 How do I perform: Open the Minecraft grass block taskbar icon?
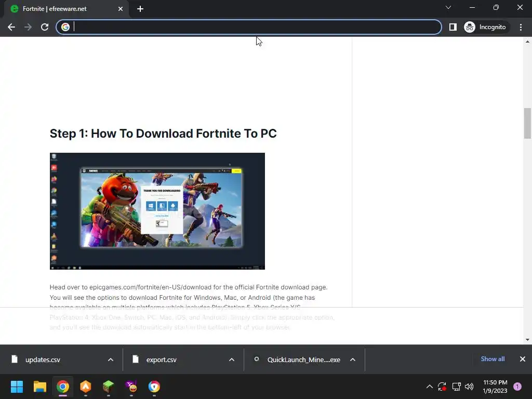pyautogui.click(x=108, y=387)
